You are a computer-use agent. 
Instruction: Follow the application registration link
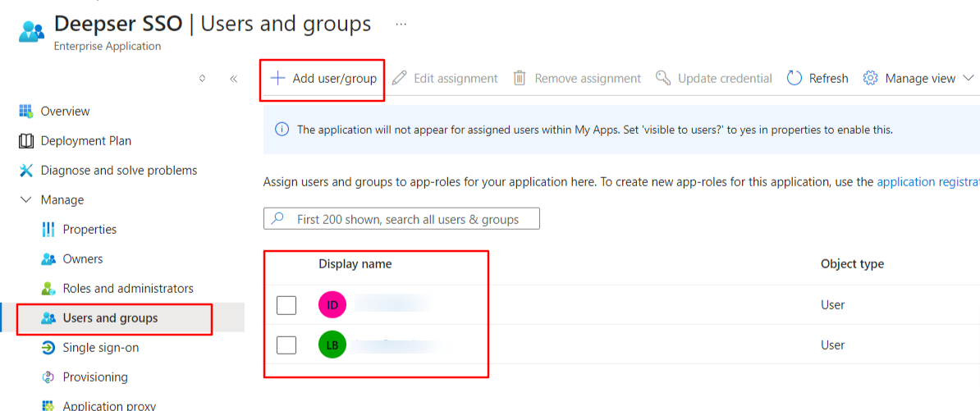(x=928, y=182)
